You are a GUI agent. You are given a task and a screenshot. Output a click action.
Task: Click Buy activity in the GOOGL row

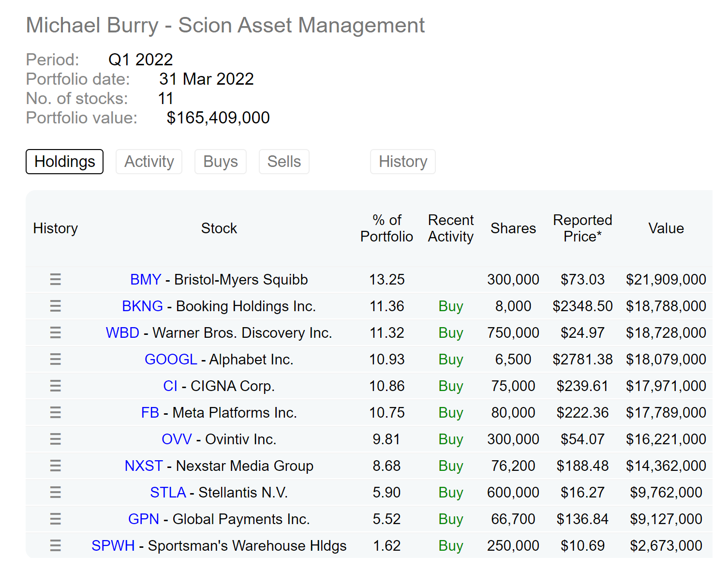tap(451, 360)
